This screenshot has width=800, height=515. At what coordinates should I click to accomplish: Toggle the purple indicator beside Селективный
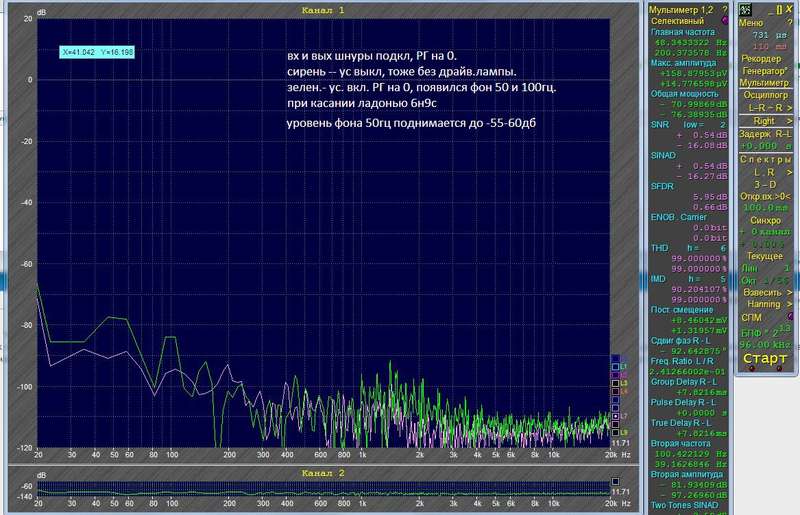coord(725,20)
